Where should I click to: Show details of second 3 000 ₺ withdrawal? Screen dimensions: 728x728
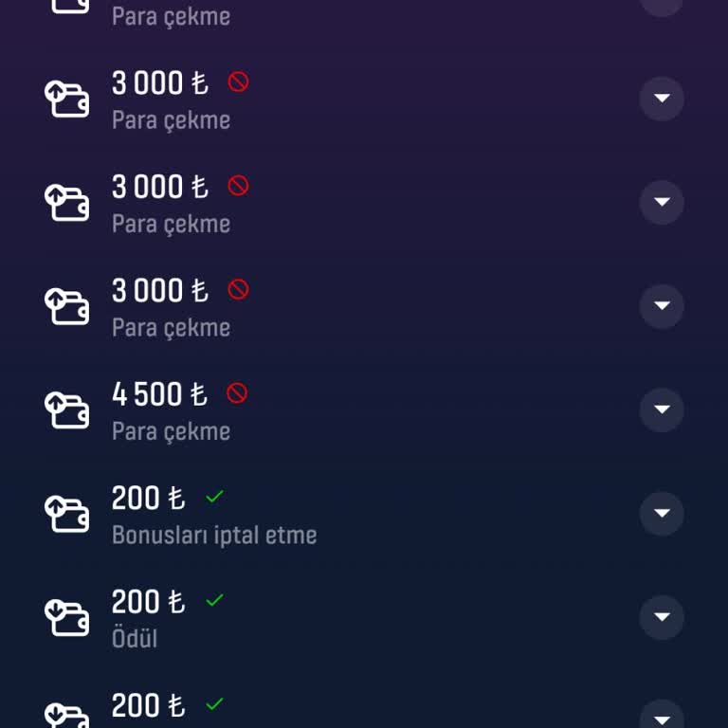662,202
